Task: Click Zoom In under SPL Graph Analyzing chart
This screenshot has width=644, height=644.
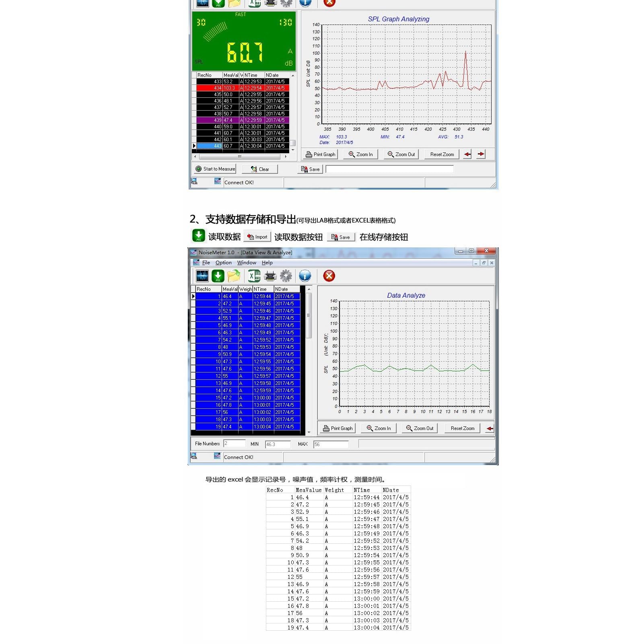Action: (x=360, y=154)
